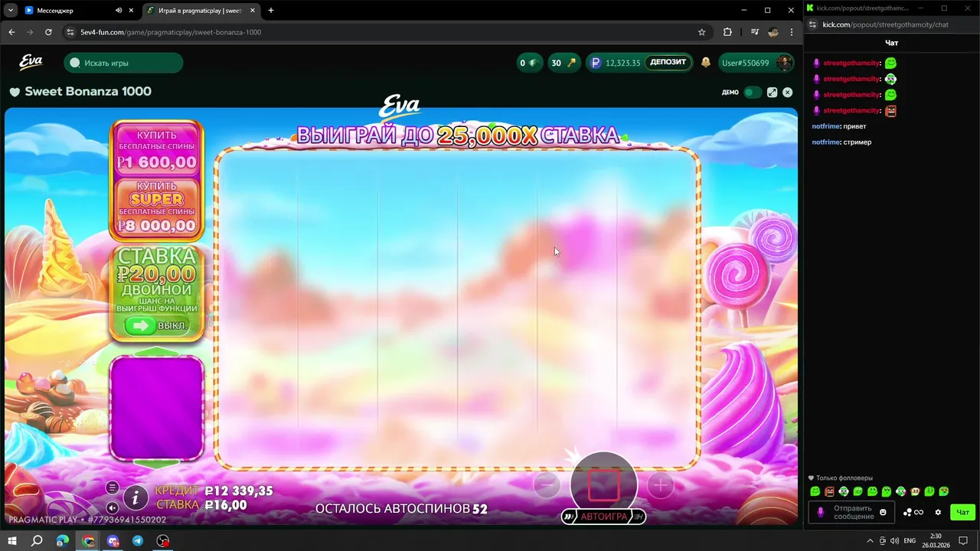The image size is (980, 551).
Task: Click the green Чат send button
Action: (962, 512)
